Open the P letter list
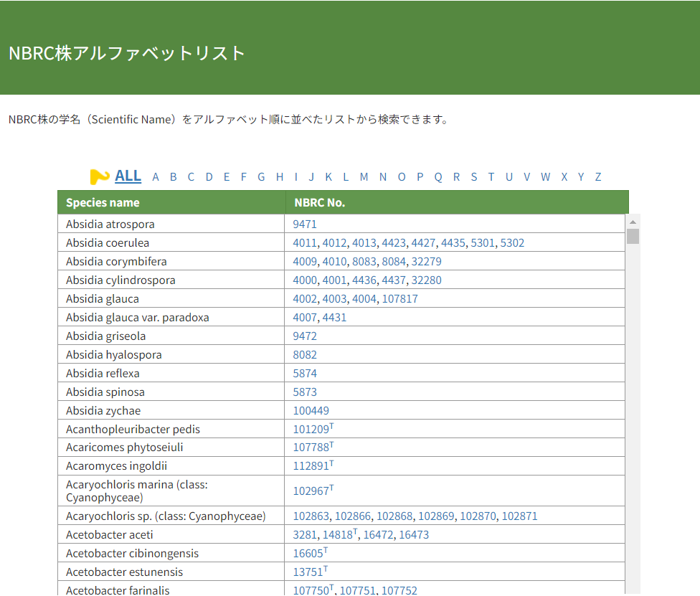Viewport: 700px width, 596px height. [420, 177]
